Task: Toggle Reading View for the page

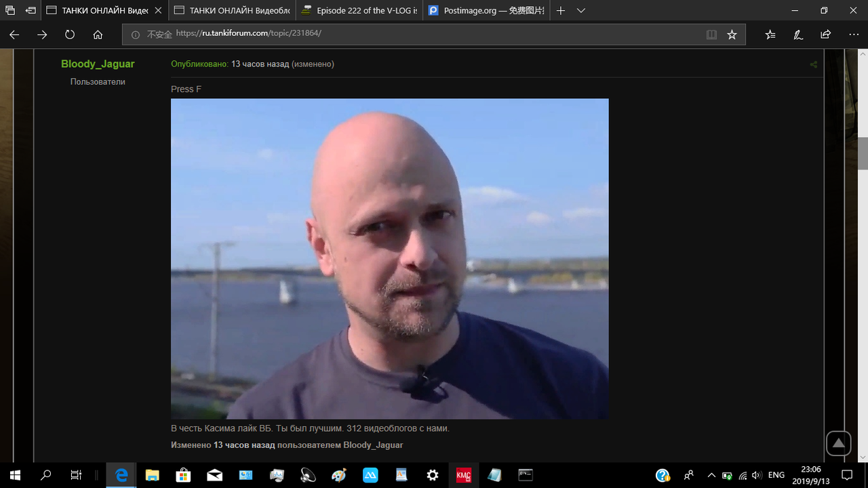Action: coord(711,34)
